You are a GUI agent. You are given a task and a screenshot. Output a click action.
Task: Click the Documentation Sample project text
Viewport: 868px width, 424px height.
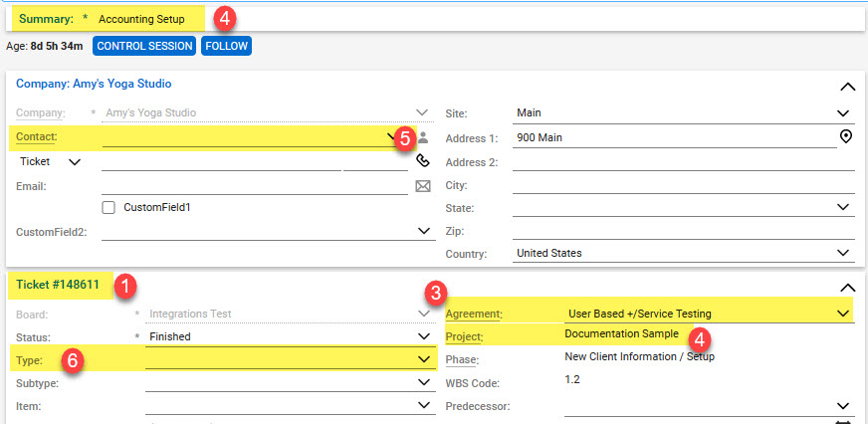coord(621,333)
